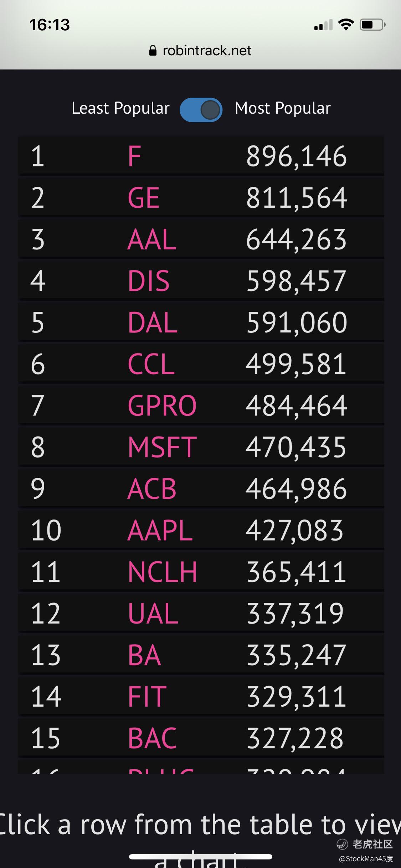
Task: Select the CCL popularity value 499,581
Action: 296,364
